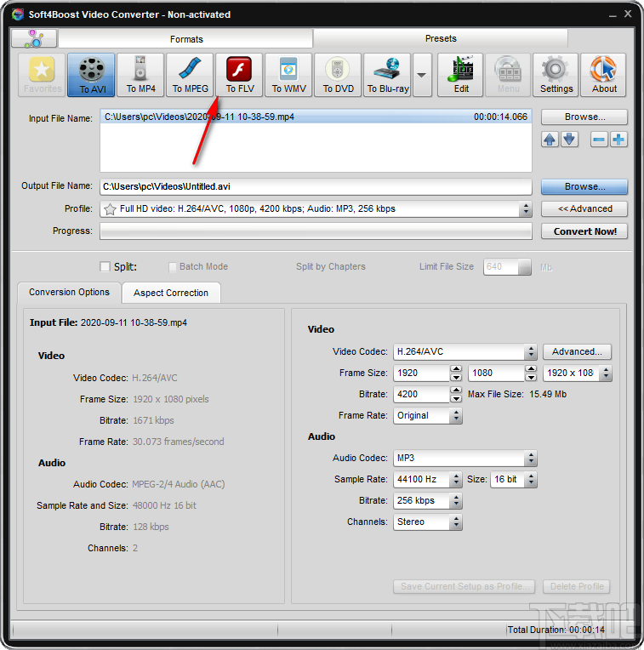The width and height of the screenshot is (644, 650).
Task: Switch to the Formats tab
Action: tap(185, 39)
